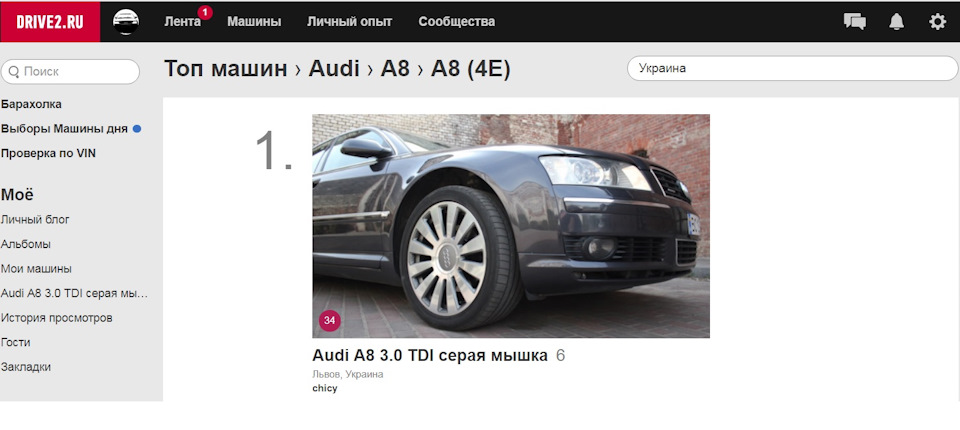Open История просмотров
Screen dimensions: 960x430
tap(56, 318)
